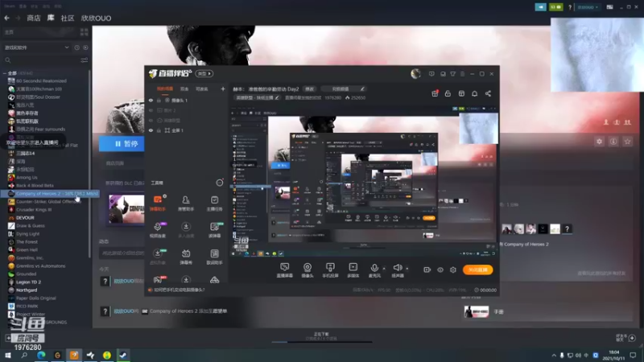Click the Steam library search field
The image size is (644, 362).
[41, 60]
